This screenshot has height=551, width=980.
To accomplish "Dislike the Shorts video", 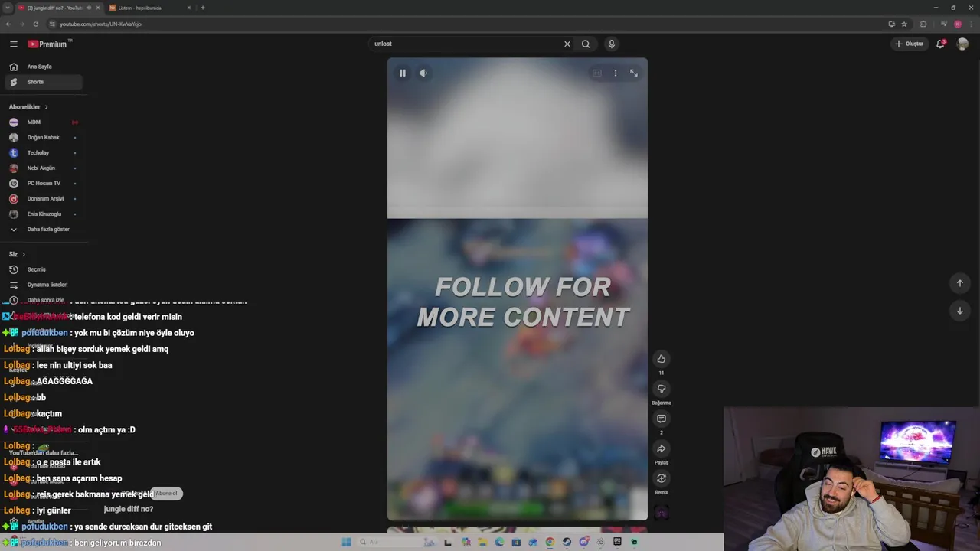I will 661,389.
